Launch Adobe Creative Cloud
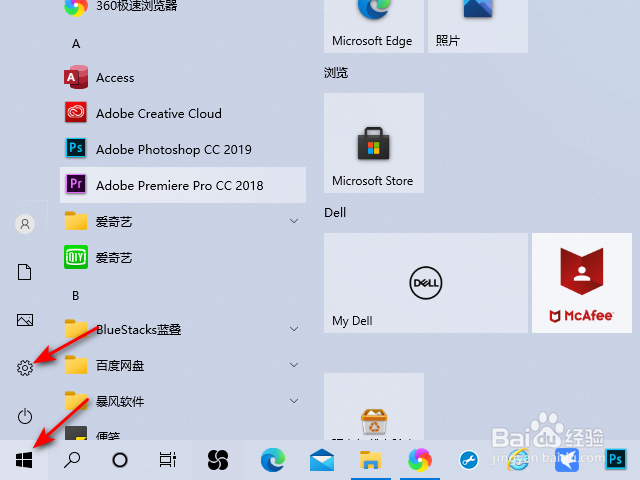The height and width of the screenshot is (480, 640). (x=183, y=113)
